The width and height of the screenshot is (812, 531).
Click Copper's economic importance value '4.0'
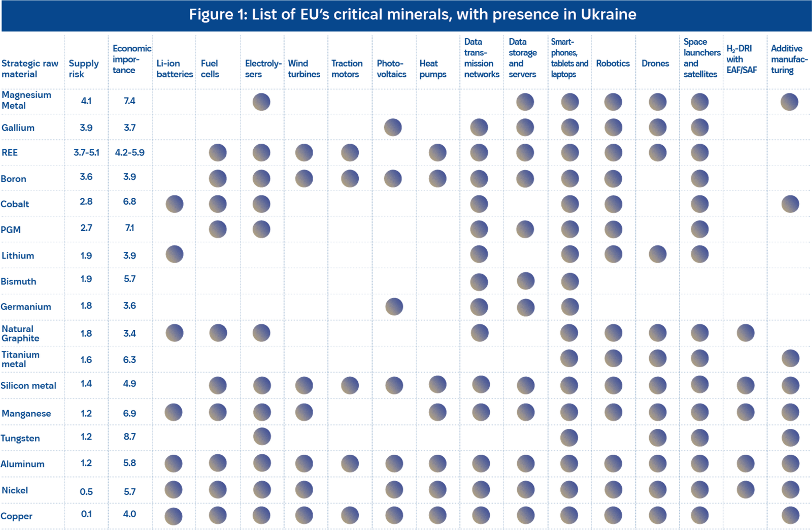129,514
